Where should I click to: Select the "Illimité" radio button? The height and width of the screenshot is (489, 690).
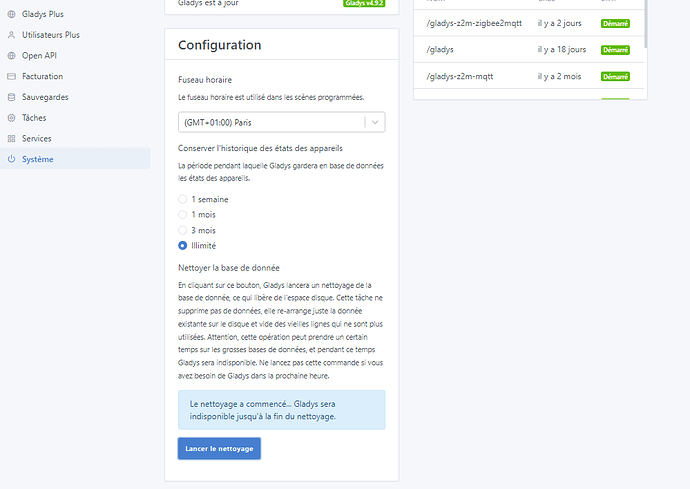click(x=182, y=245)
